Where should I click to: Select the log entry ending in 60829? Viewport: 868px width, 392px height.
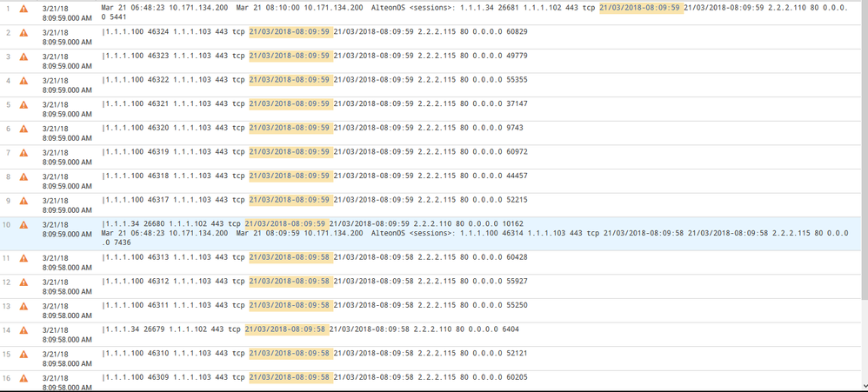(315, 32)
